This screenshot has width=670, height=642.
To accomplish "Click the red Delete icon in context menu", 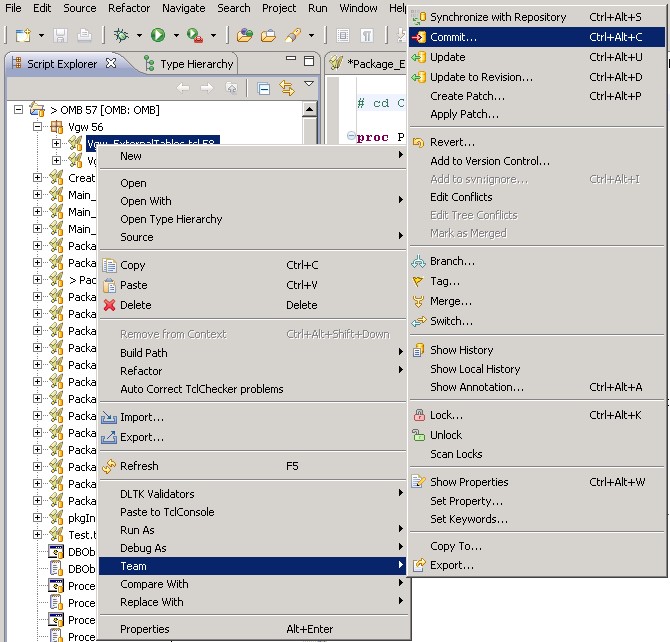I will pos(109,305).
